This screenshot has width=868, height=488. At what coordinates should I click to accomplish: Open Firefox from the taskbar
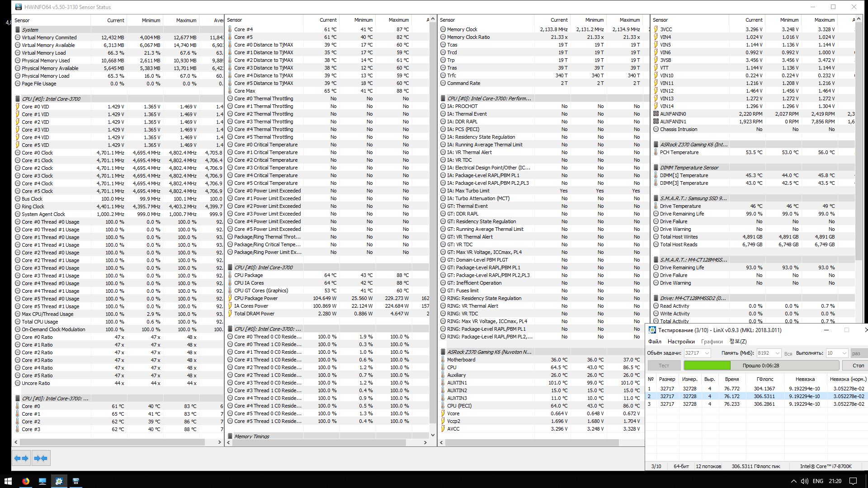coord(26,481)
